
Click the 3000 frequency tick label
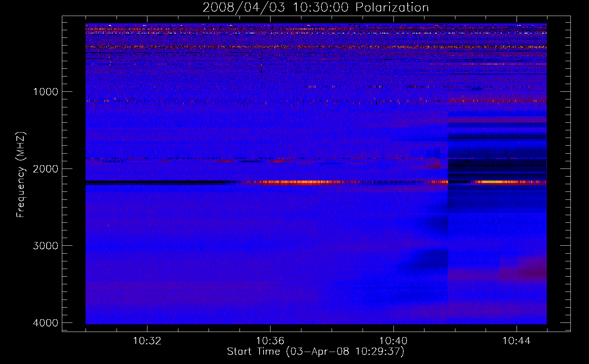click(x=46, y=246)
